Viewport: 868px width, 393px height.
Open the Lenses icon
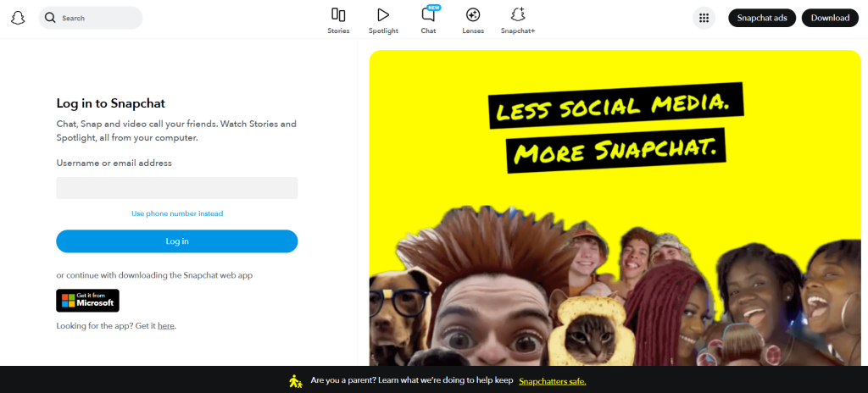coord(473,15)
